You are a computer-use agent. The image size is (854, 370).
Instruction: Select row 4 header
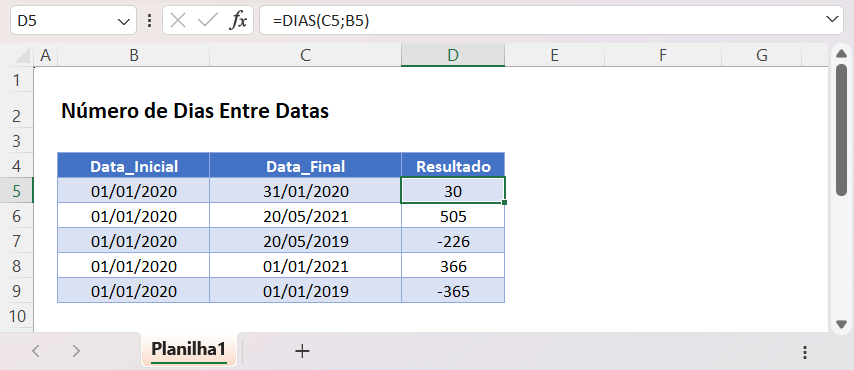[16, 166]
